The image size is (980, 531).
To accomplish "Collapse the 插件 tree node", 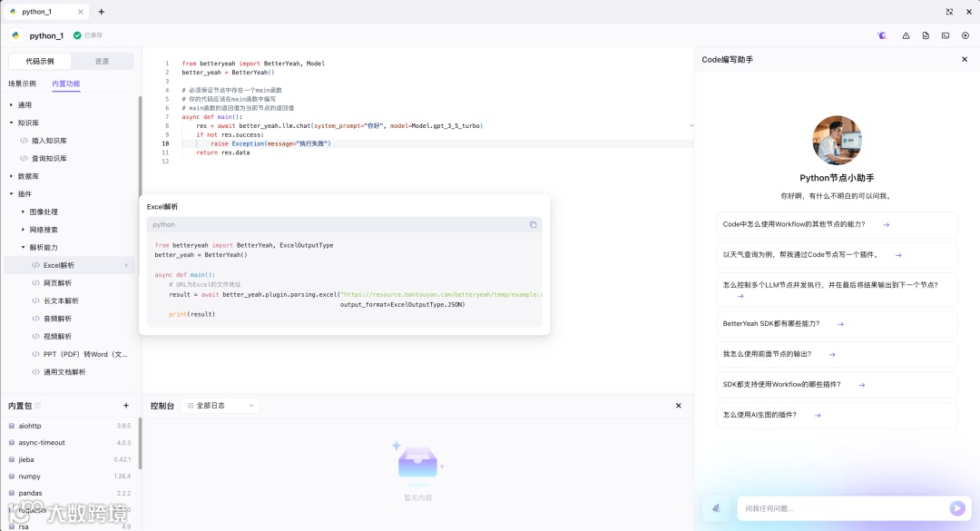I will [x=11, y=194].
